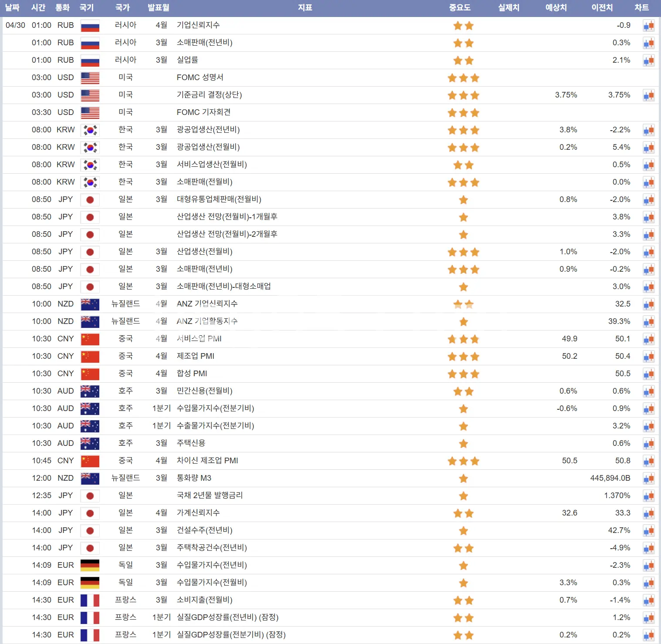The width and height of the screenshot is (661, 644).
Task: Click the 중요도 column header
Action: [x=460, y=8]
